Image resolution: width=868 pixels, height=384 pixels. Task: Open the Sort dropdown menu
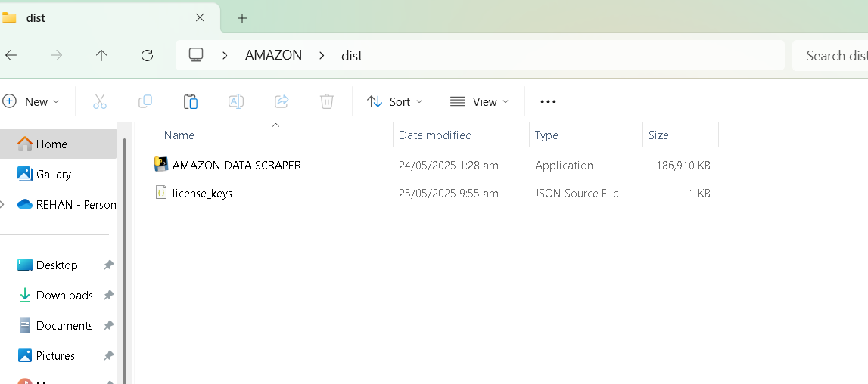coord(395,102)
